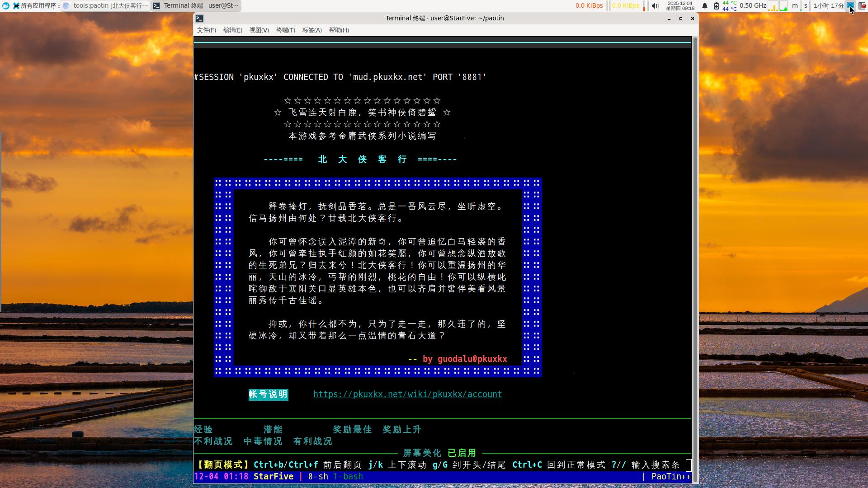This screenshot has height=488, width=868.
Task: Open the 视图(V) menu
Action: (x=259, y=30)
